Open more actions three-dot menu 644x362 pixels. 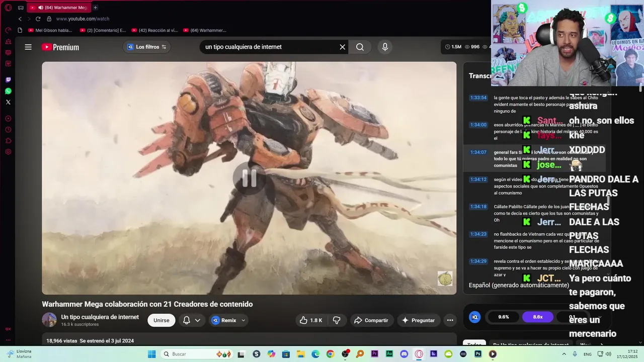pyautogui.click(x=450, y=320)
